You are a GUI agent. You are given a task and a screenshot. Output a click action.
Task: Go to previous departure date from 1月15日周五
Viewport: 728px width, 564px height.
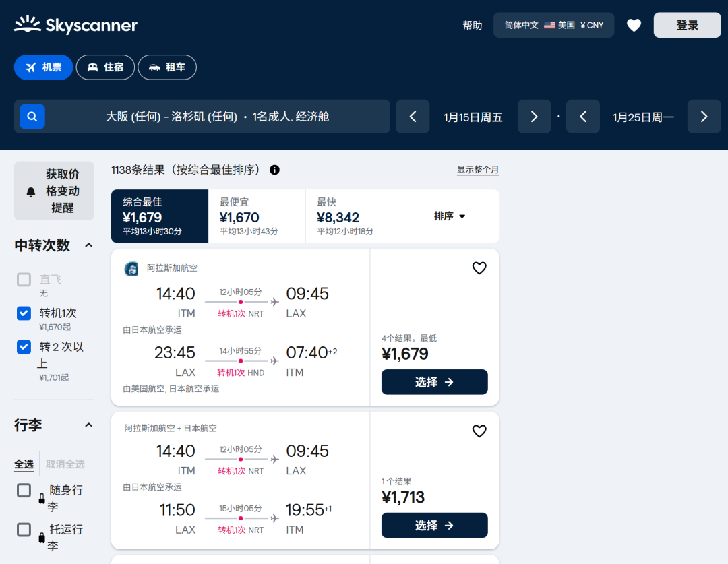pos(413,117)
